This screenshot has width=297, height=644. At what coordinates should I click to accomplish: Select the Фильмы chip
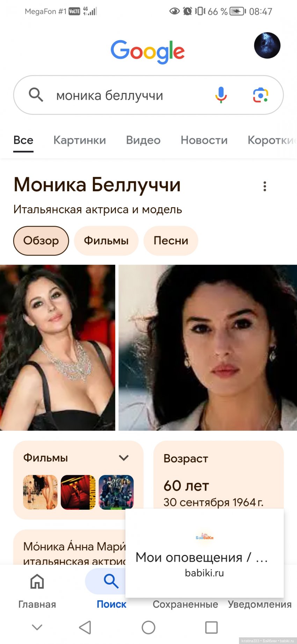(x=106, y=241)
